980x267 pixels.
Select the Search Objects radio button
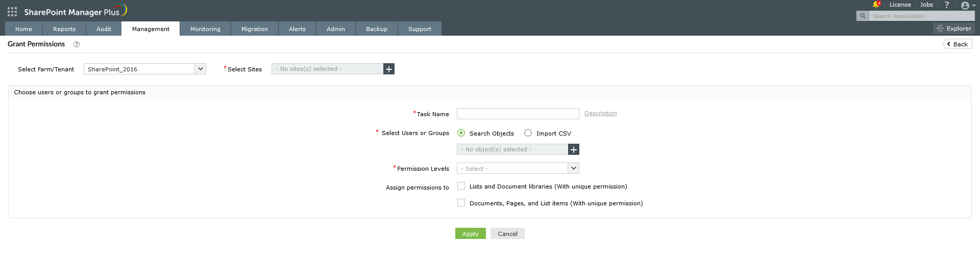tap(461, 133)
